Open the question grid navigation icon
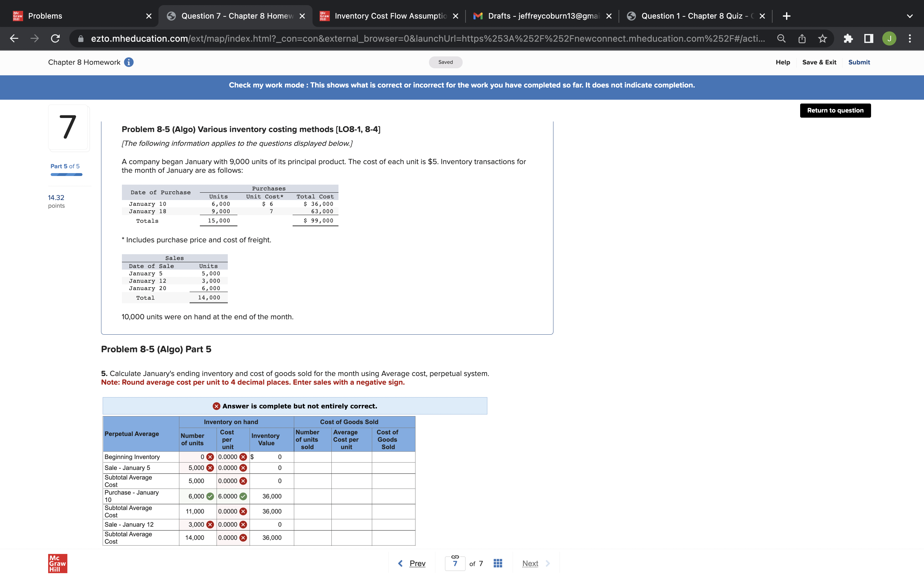Viewport: 924px width, 577px height. [498, 563]
